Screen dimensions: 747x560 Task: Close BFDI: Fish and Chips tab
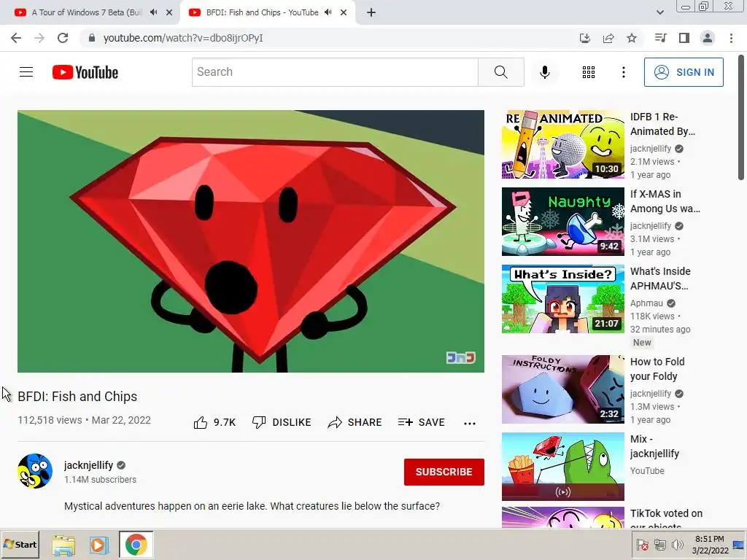tap(344, 13)
